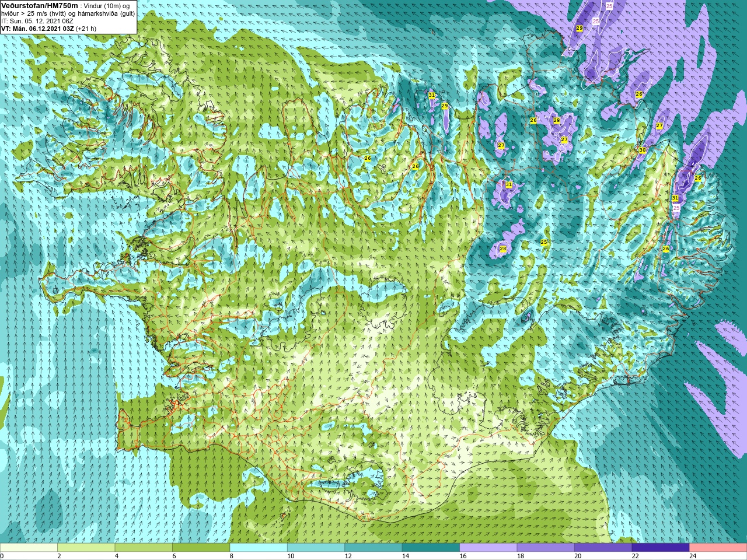Pick the 12–14 m/s teal legend swatch

[x=373, y=548]
